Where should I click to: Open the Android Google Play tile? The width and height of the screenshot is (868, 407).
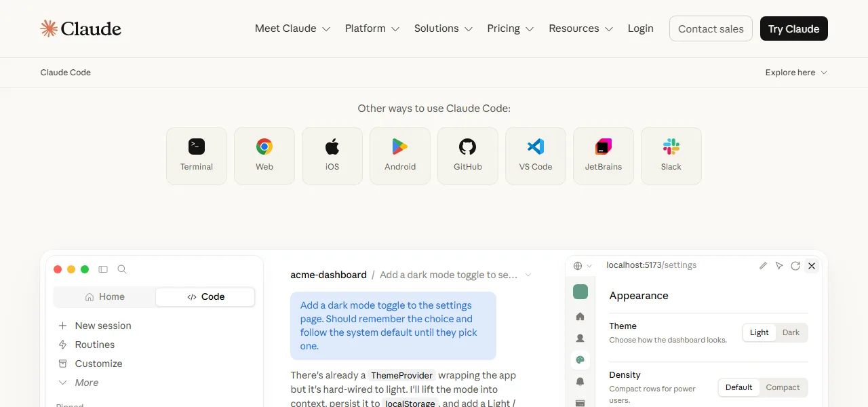pos(400,156)
